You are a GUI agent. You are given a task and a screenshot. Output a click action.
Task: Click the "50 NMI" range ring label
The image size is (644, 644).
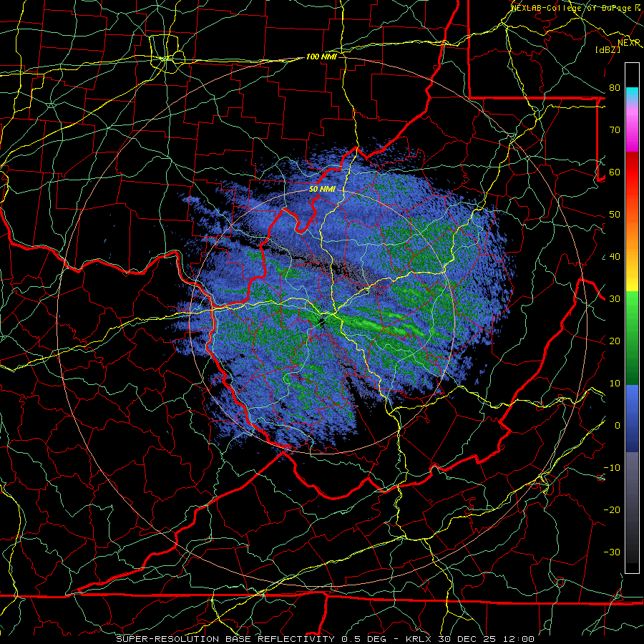pyautogui.click(x=323, y=190)
